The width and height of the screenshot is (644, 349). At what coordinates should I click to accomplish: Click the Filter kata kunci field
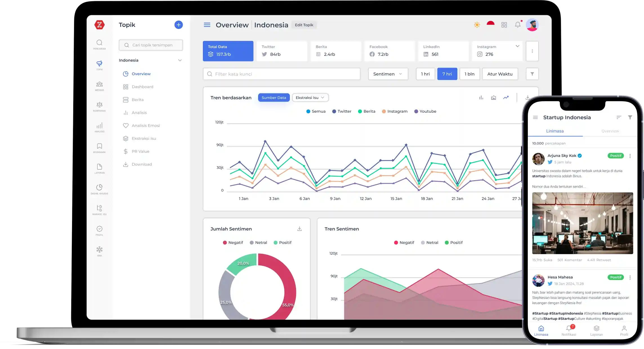[x=281, y=74]
